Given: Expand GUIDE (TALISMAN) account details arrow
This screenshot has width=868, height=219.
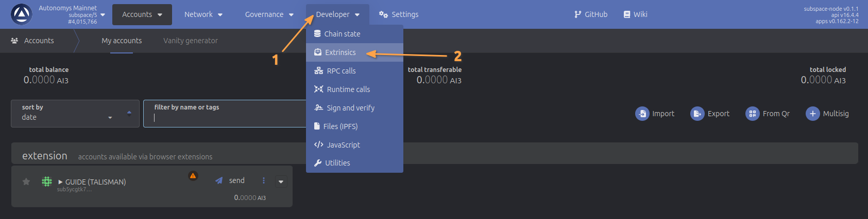Looking at the screenshot, I should [60, 182].
